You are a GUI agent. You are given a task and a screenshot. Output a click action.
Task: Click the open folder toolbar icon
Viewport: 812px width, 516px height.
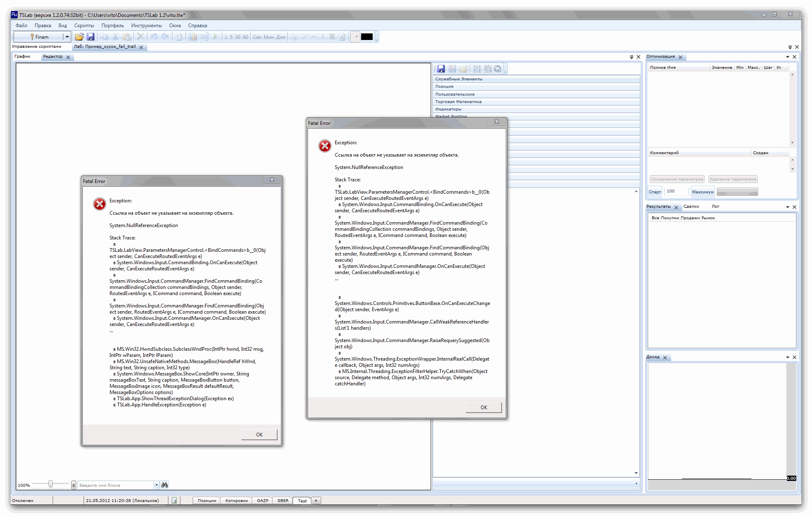coord(79,37)
